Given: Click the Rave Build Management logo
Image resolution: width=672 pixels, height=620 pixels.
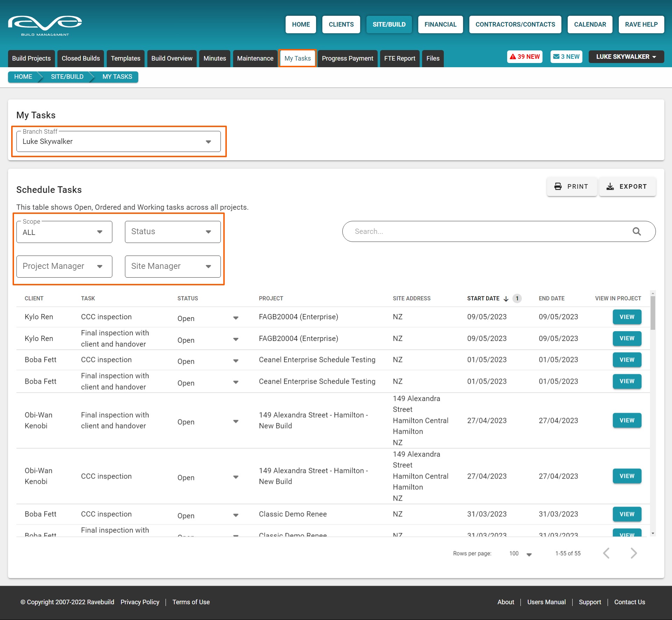Looking at the screenshot, I should (45, 25).
